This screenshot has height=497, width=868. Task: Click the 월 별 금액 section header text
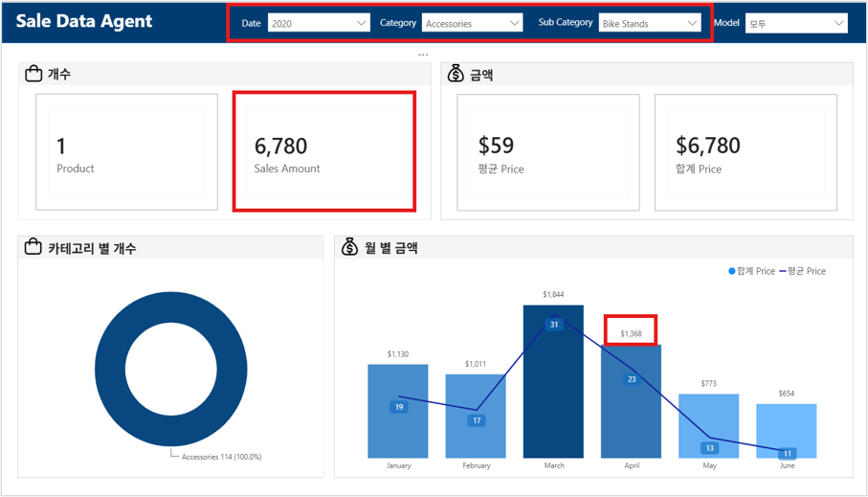[x=390, y=248]
